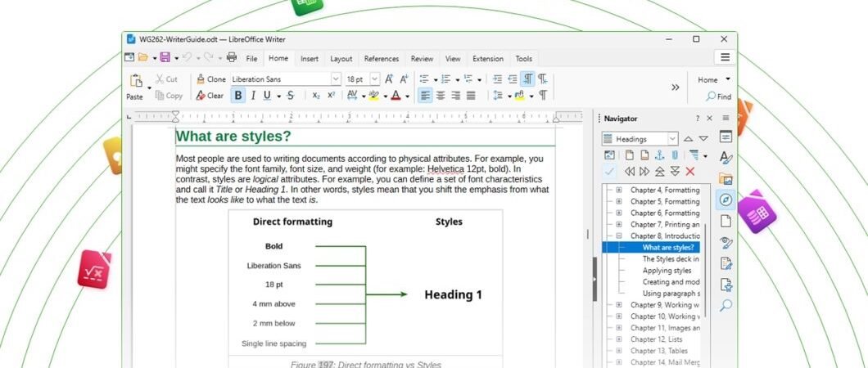868x368 pixels.
Task: Click the Paste clipboard icon
Action: pos(136,81)
